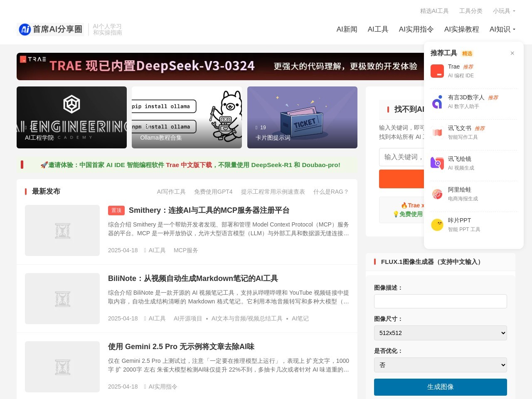Open 精选AI工具 in the top bar
Viewport: 532px width, 399px height.
[x=434, y=11]
